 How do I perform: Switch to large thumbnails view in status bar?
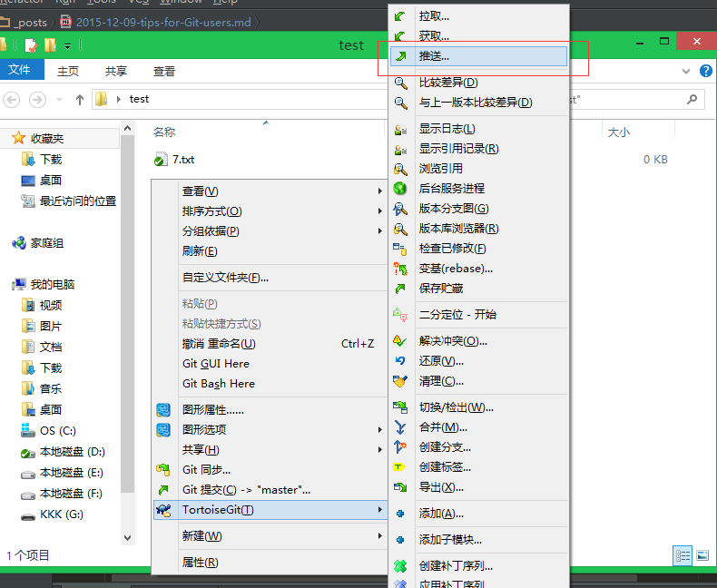tap(701, 554)
